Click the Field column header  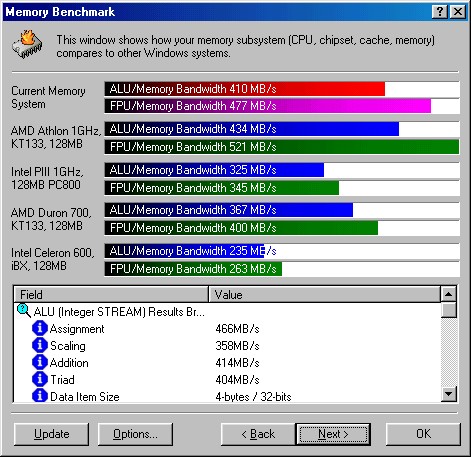coord(111,294)
